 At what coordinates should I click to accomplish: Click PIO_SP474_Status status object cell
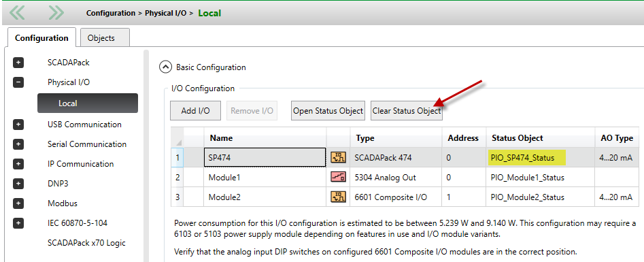click(x=541, y=157)
